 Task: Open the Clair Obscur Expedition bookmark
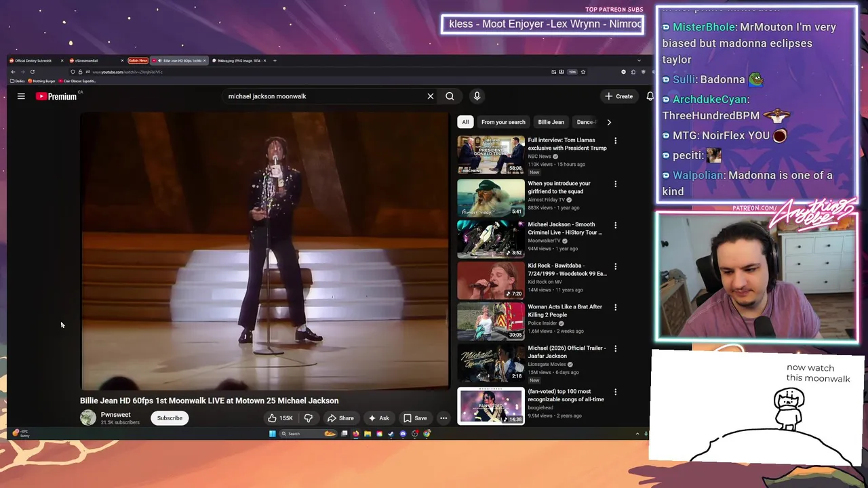[77, 81]
